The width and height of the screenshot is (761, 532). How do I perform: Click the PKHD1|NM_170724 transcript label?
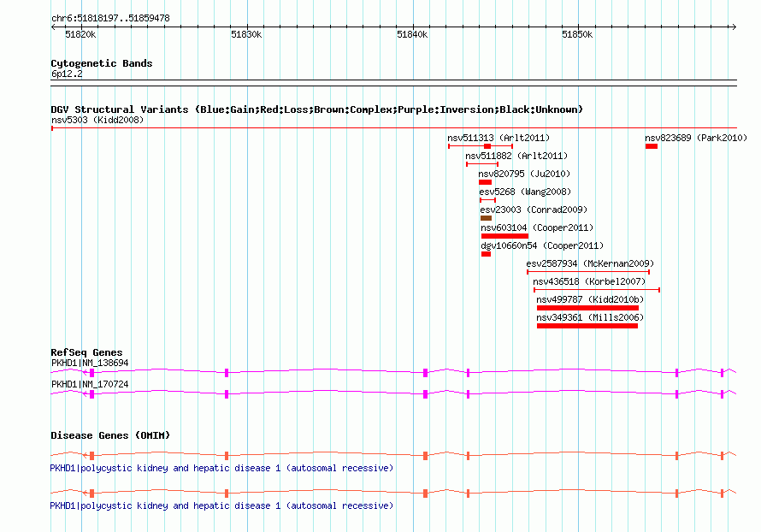[90, 384]
